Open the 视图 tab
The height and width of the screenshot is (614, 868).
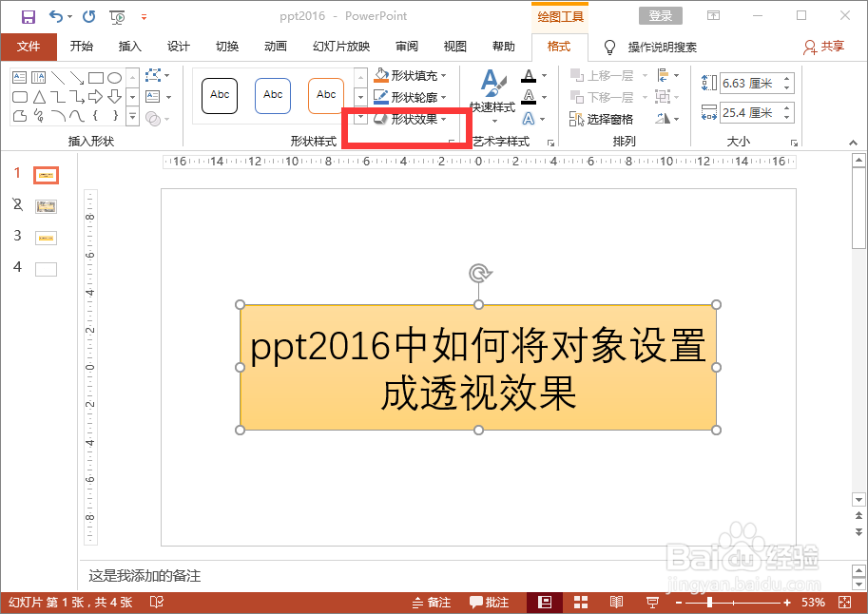click(x=455, y=47)
